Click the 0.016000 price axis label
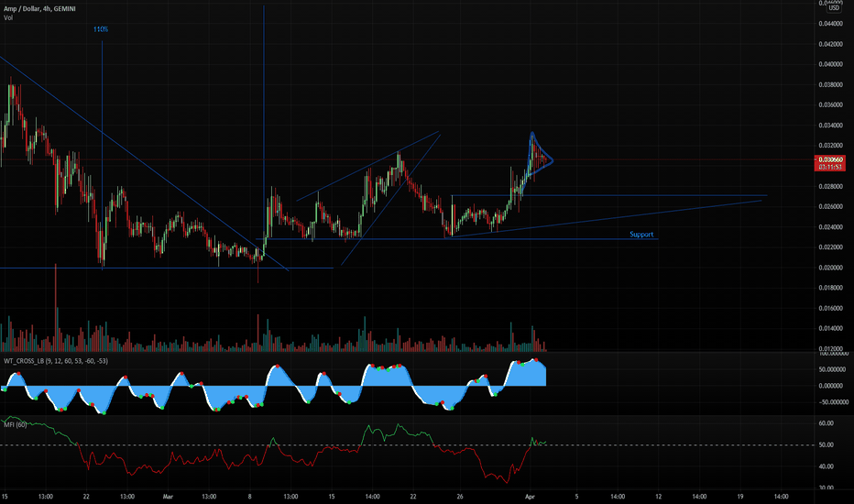The height and width of the screenshot is (504, 854). (x=830, y=309)
